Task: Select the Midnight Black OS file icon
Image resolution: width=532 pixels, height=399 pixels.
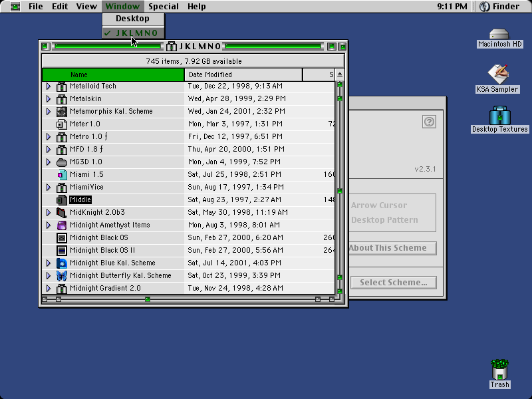Action: (x=61, y=238)
